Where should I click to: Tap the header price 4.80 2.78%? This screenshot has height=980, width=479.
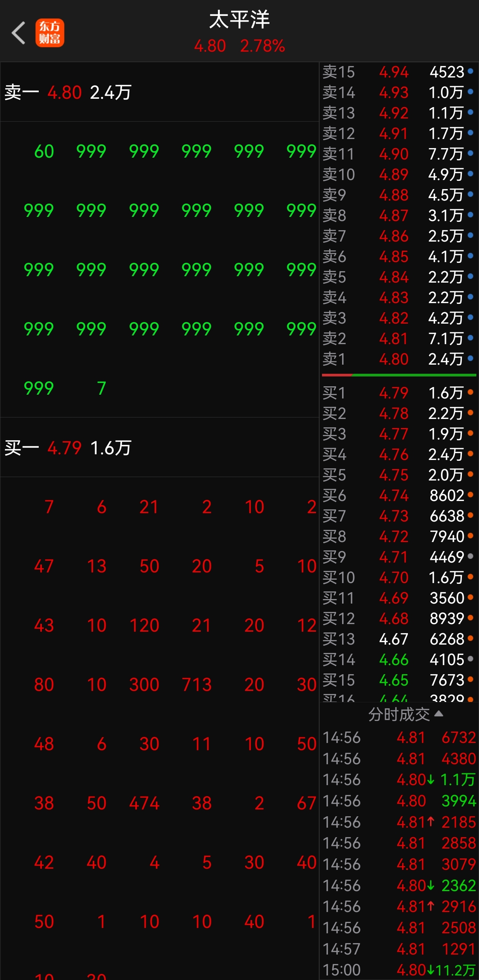[x=239, y=46]
